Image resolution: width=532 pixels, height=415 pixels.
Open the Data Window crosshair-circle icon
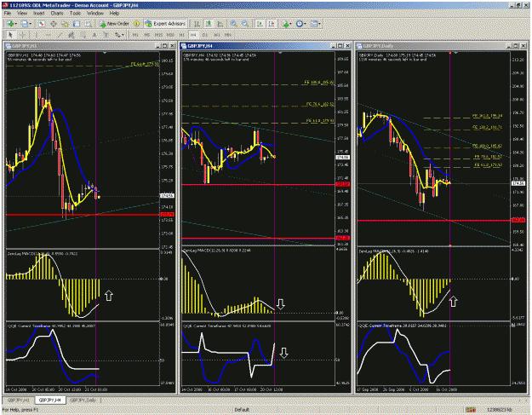pos(54,24)
